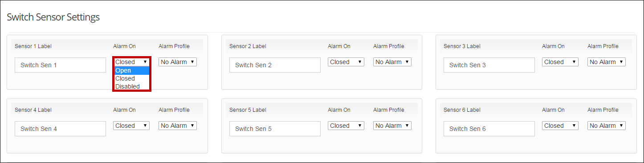
Task: Expand Sensor 5 Alarm Profile dropdown
Action: coord(392,126)
